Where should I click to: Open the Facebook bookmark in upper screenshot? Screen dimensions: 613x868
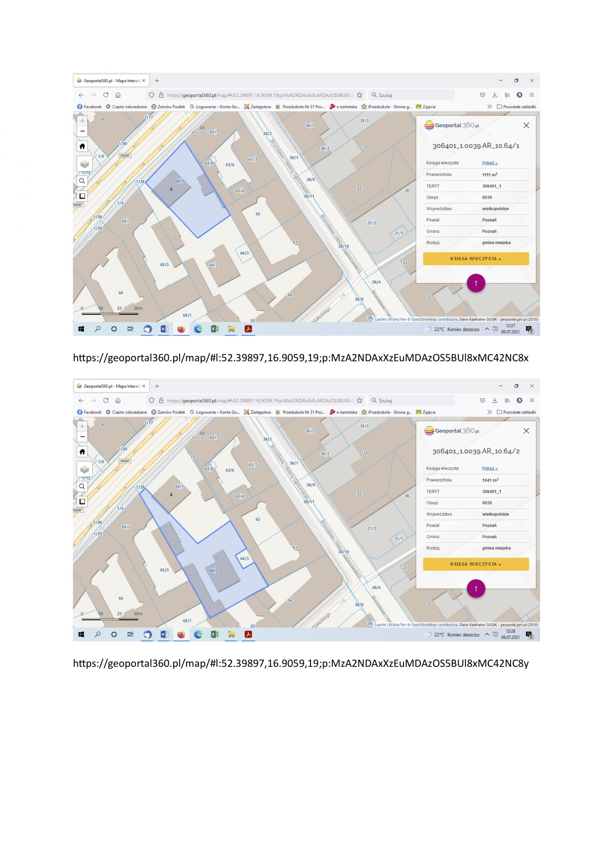(89, 106)
